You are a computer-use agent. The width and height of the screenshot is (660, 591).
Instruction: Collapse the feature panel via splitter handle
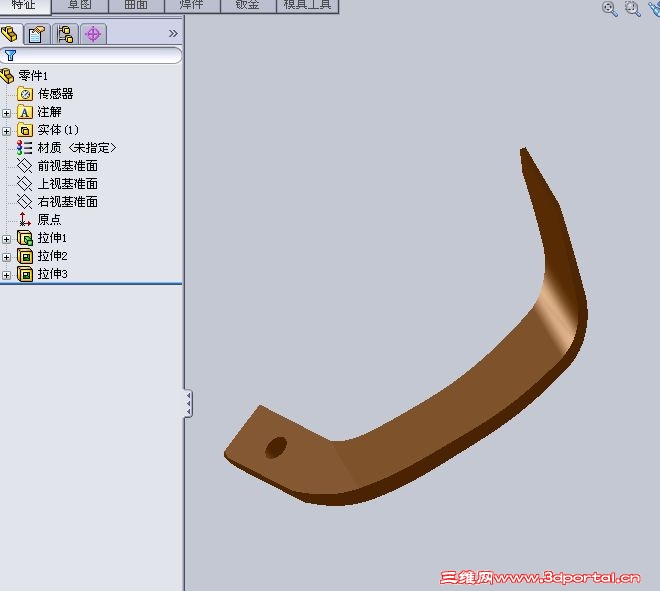point(188,403)
